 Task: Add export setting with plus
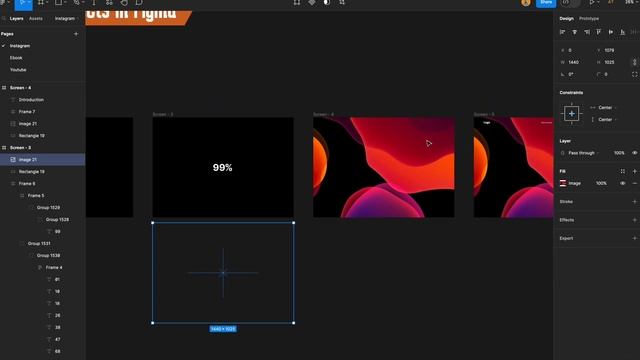tap(634, 238)
